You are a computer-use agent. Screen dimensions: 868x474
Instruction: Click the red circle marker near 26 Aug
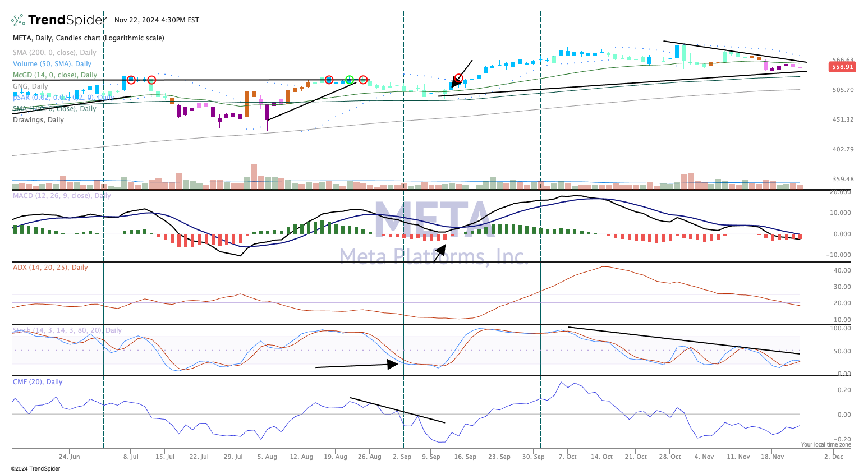363,80
